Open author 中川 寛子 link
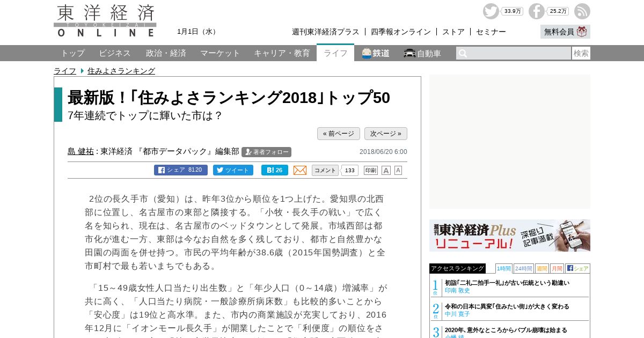 (457, 314)
